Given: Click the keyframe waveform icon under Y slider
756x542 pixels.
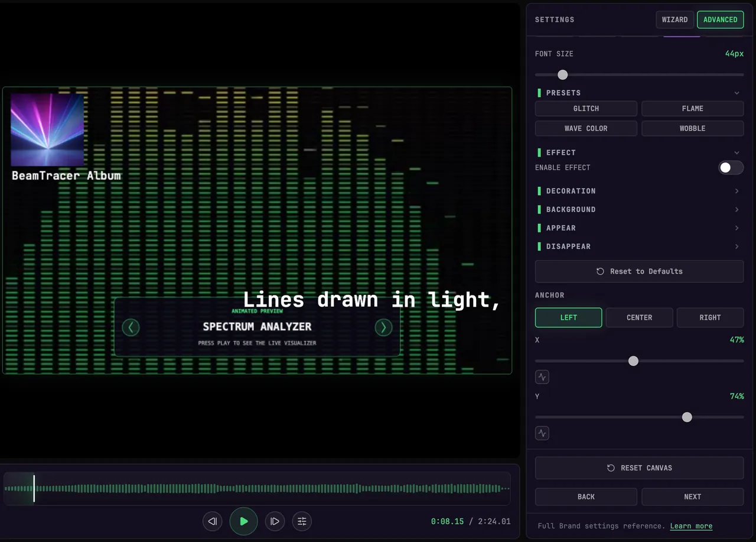Looking at the screenshot, I should click(542, 433).
